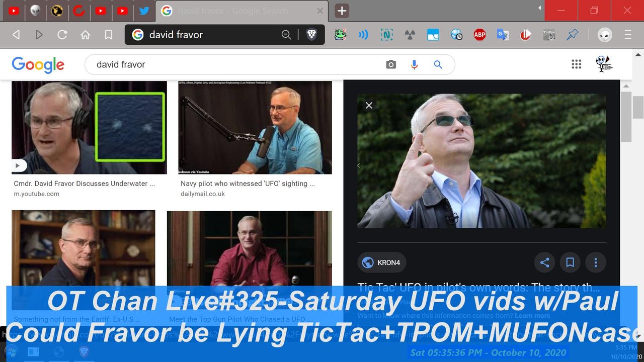
Task: Share the previewed KRON4 image
Action: [544, 262]
